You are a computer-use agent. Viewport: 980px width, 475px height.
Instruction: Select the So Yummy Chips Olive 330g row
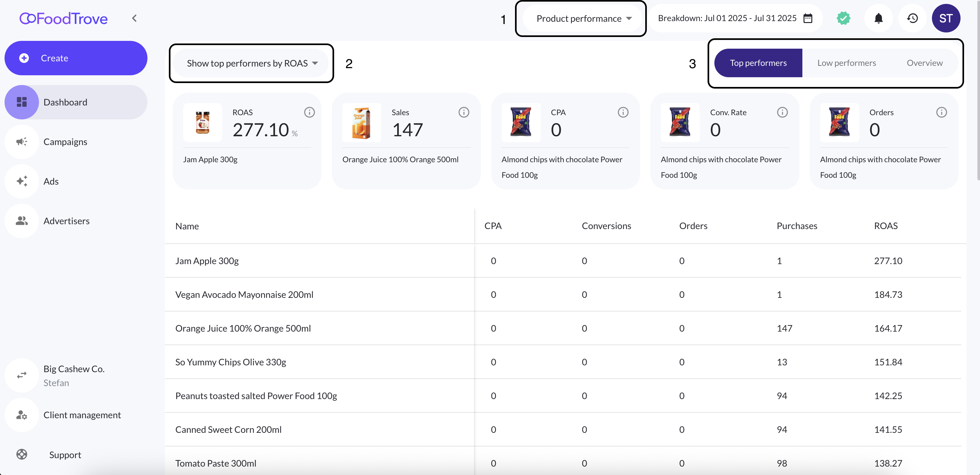[563, 362]
